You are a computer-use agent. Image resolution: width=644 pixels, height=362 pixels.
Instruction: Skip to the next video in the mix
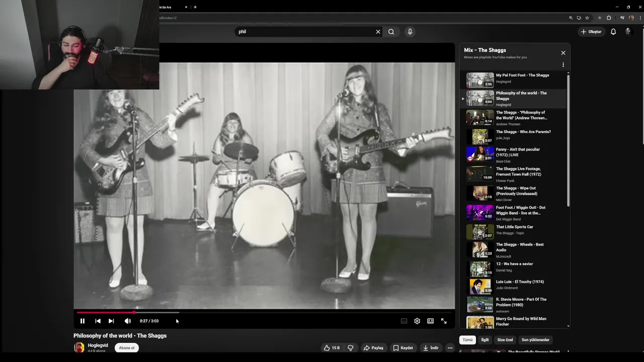(x=111, y=321)
